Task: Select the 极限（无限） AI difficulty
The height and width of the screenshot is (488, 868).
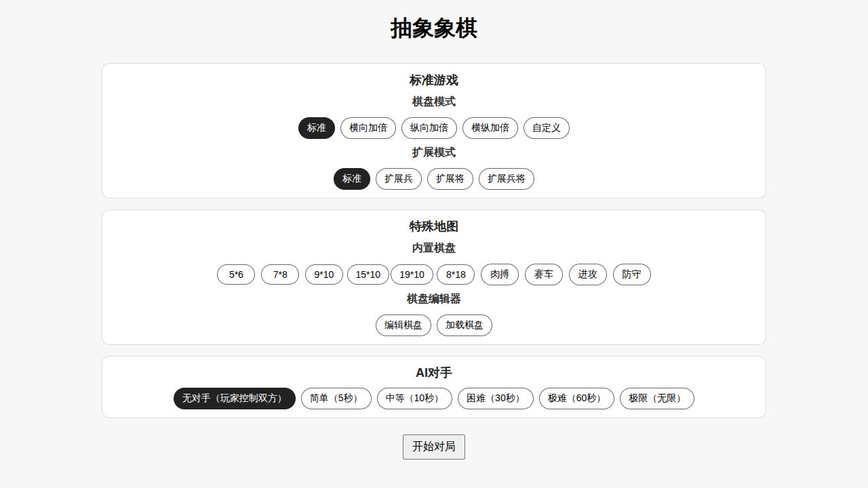Action: pos(657,399)
